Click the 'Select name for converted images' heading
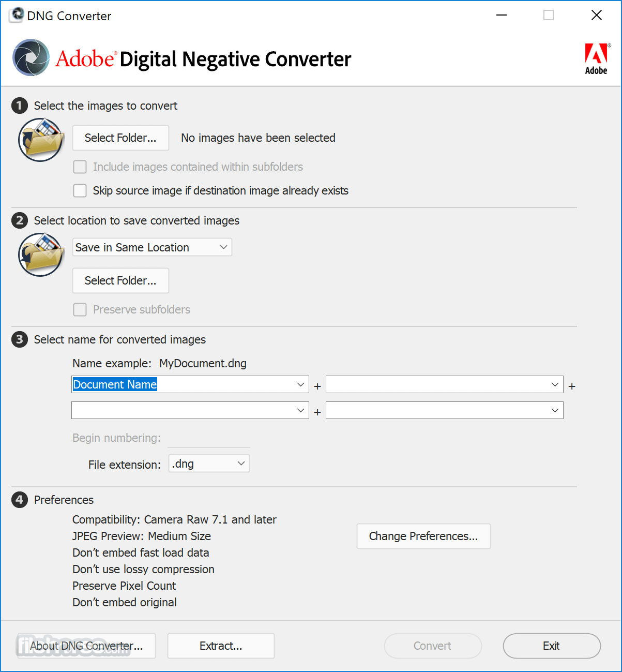Image resolution: width=622 pixels, height=672 pixels. [x=120, y=339]
